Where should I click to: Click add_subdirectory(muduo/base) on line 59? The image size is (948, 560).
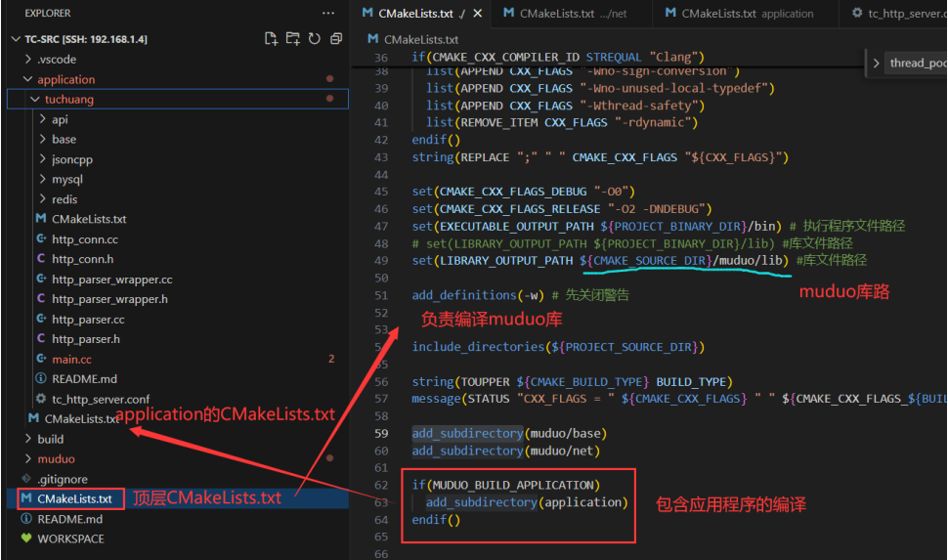(x=509, y=434)
